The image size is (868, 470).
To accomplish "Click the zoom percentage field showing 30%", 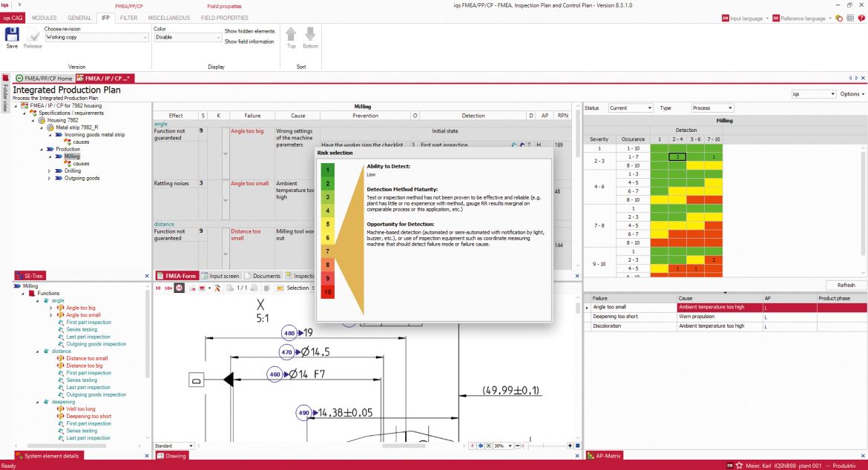I will pos(499,445).
